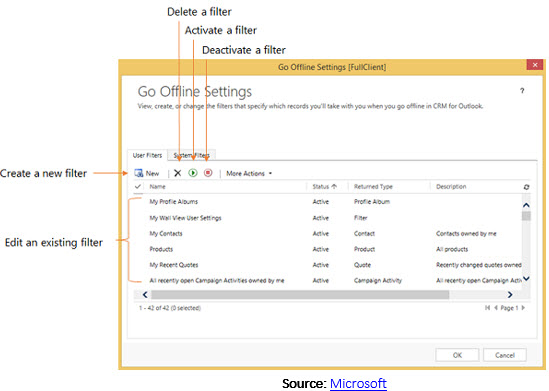Viewport: 549px width, 391px height.
Task: Sort by the Status column header
Action: point(324,187)
